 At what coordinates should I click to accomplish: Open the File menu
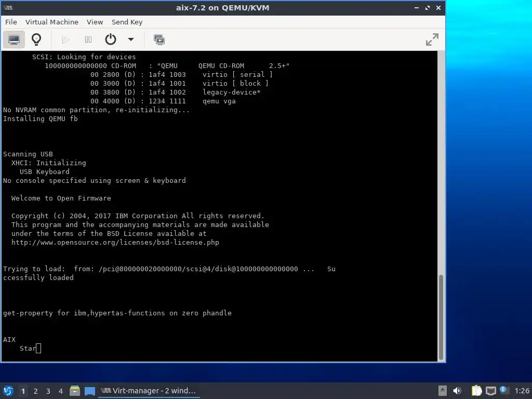[x=11, y=22]
